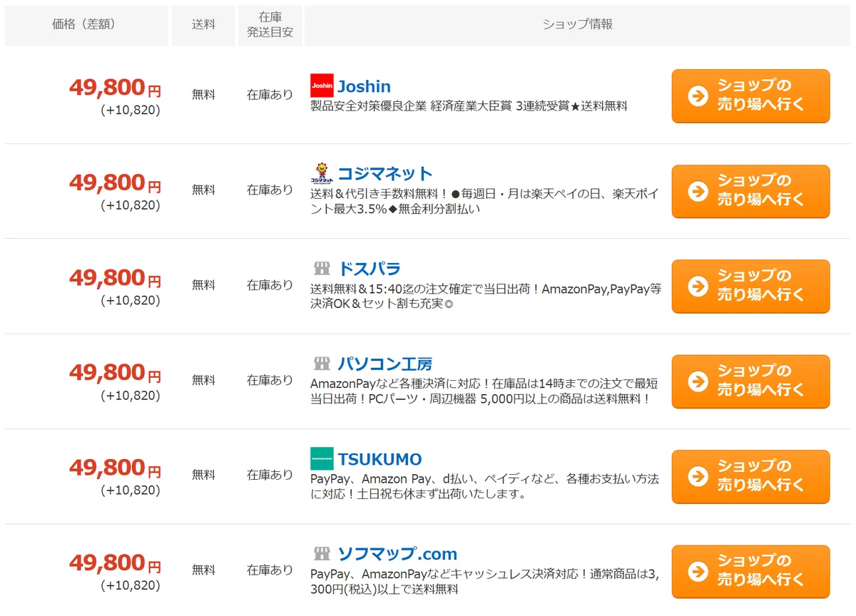The image size is (856, 616).
Task: Open the TSUKUMO shop link
Action: pyautogui.click(x=380, y=459)
